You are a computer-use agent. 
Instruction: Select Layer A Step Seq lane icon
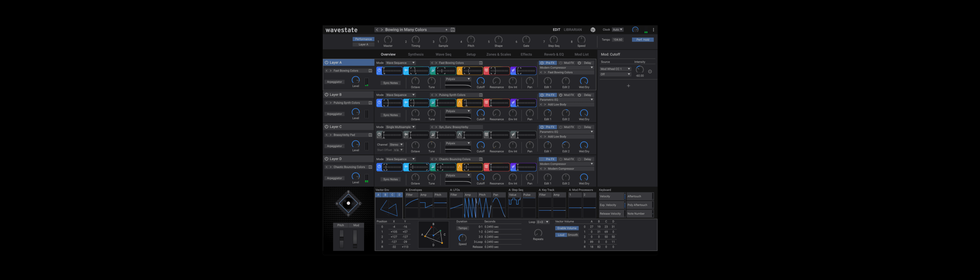[513, 71]
